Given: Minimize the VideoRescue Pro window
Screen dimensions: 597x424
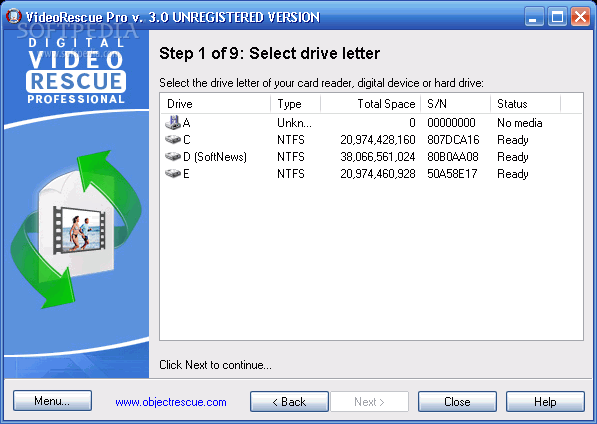Looking at the screenshot, I should 533,17.
